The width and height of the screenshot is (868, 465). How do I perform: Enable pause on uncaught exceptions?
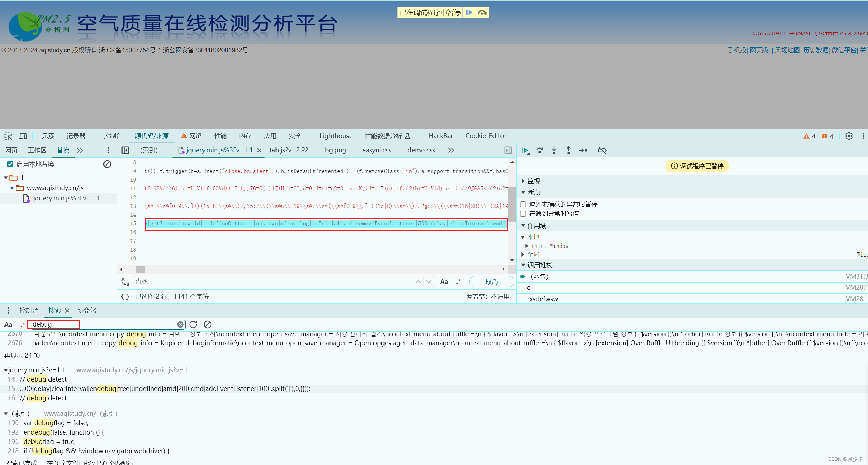[x=523, y=204]
